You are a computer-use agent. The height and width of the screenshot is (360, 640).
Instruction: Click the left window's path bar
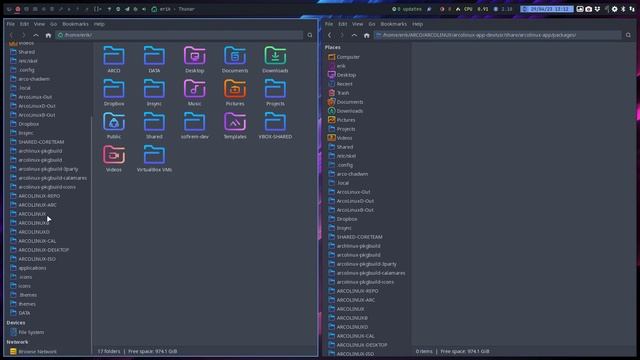coord(179,36)
